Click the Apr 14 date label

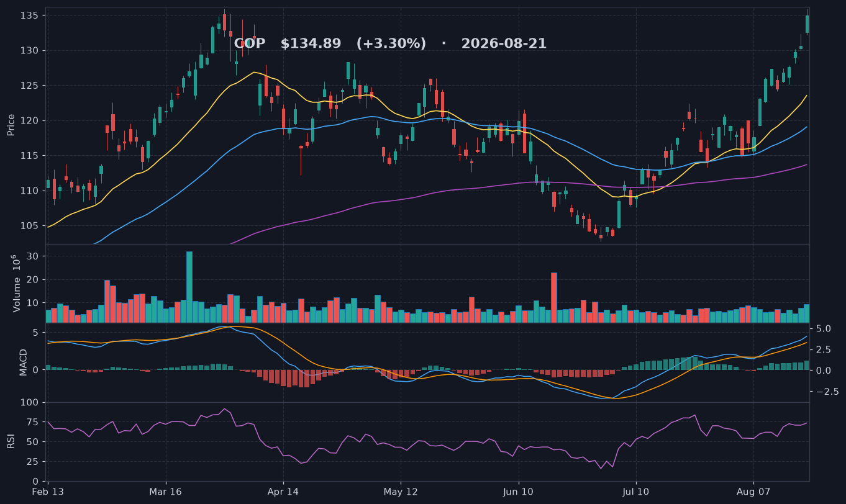coord(283,492)
